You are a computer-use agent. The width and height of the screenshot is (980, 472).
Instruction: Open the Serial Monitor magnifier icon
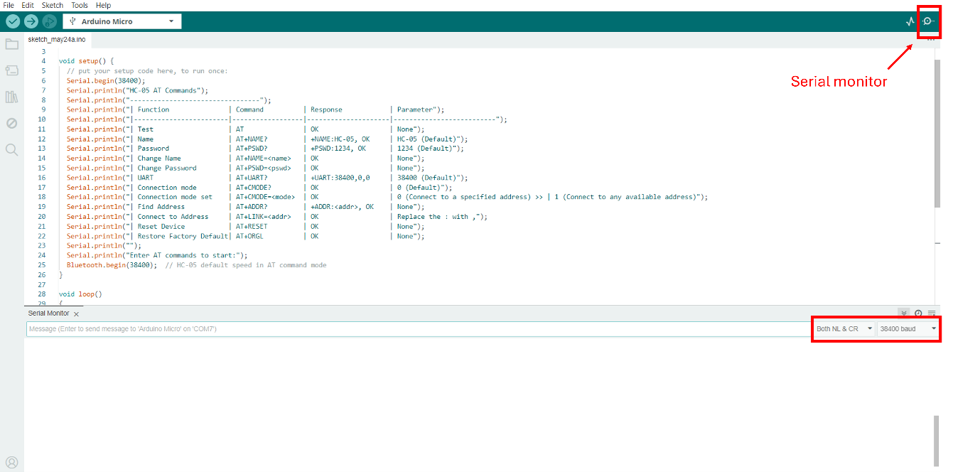coord(928,21)
